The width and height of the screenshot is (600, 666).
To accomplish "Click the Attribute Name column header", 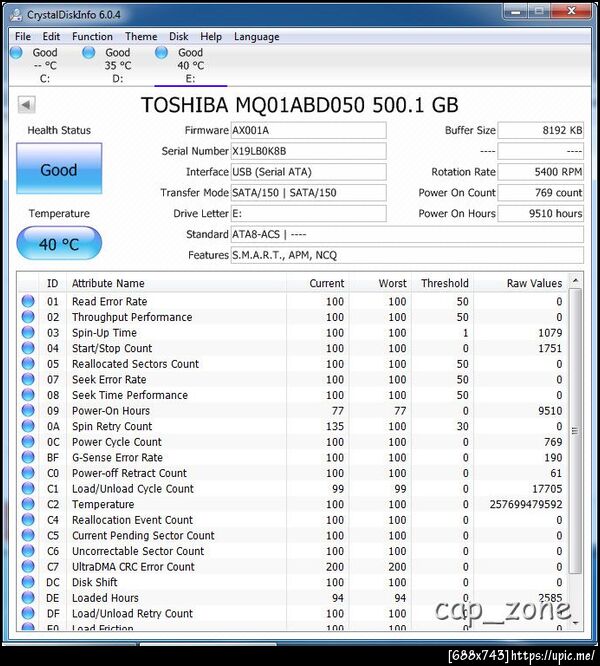I will (176, 283).
